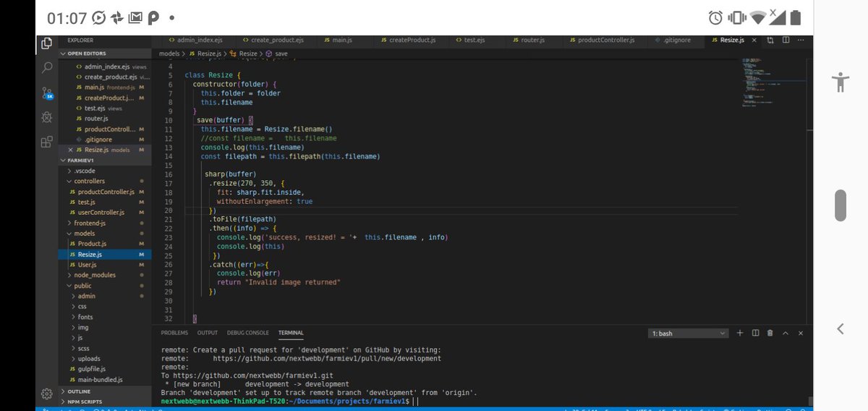Tap vibrate mode icon in status bar
The image size is (868, 411).
(737, 17)
